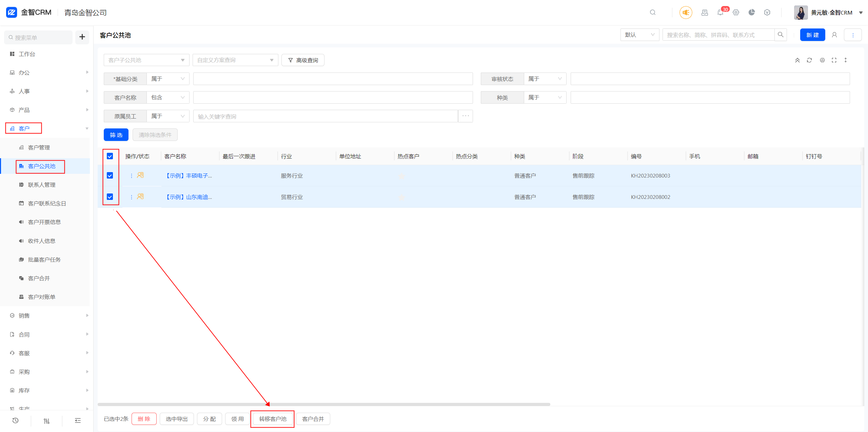Click the 选中导出 button
Image resolution: width=868 pixels, height=432 pixels.
pyautogui.click(x=177, y=419)
